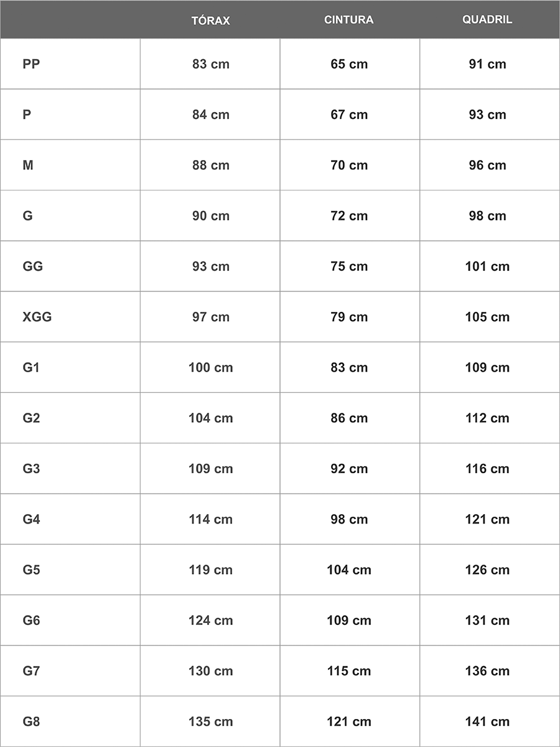Viewport: 560px width, 747px height.
Task: Select the 75 cm cintura cell for GG
Action: coord(349,266)
